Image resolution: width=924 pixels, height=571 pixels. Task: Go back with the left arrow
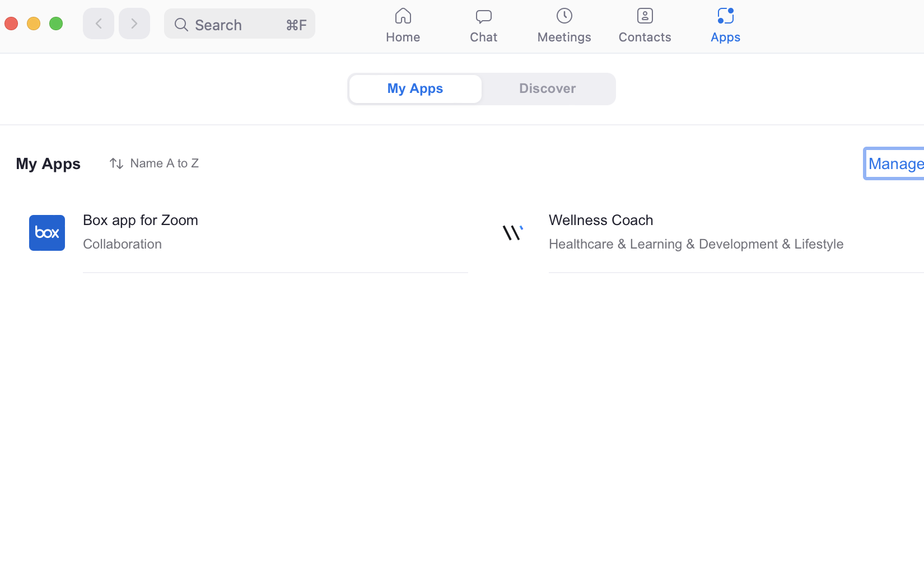click(99, 24)
